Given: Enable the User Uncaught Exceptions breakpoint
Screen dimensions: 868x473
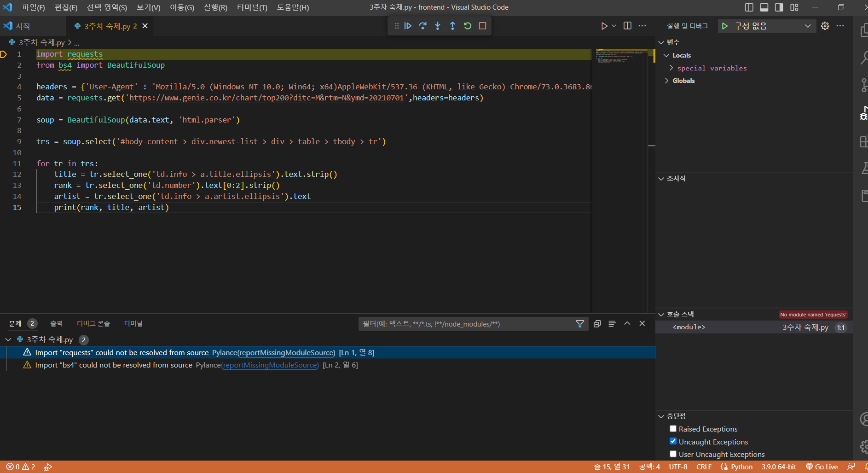Looking at the screenshot, I should point(673,454).
